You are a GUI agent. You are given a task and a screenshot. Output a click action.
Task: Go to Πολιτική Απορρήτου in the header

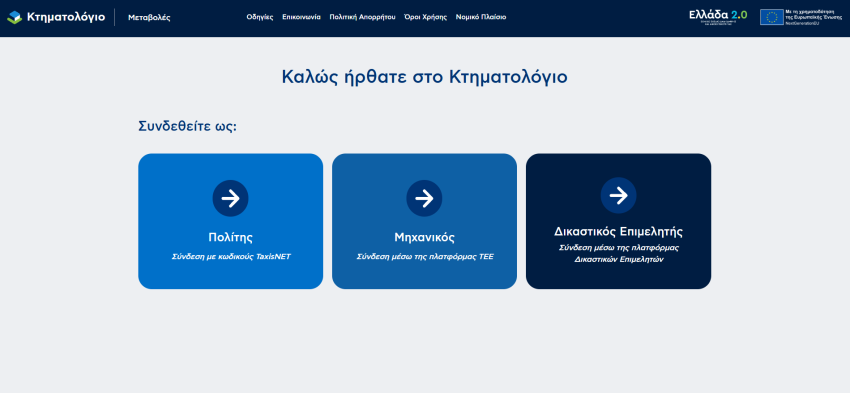[x=363, y=17]
